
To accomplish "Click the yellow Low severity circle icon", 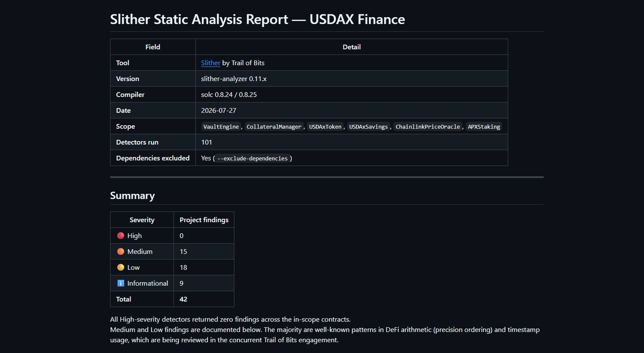I will (x=121, y=267).
